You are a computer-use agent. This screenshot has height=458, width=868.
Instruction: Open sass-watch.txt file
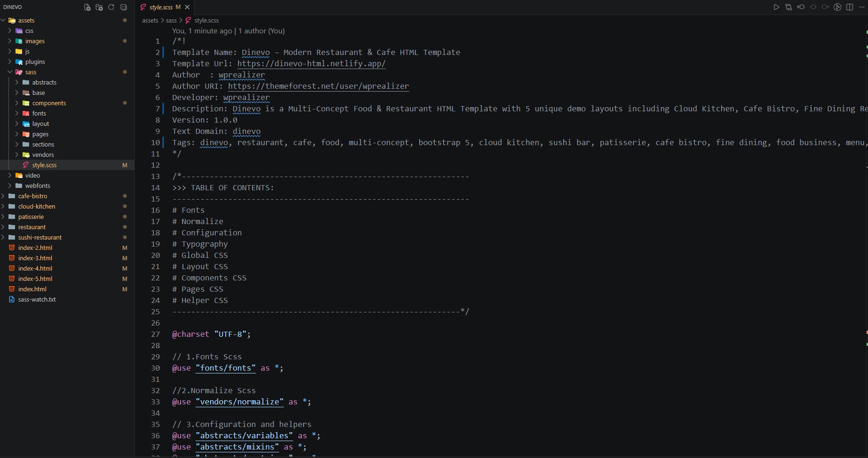(67, 299)
